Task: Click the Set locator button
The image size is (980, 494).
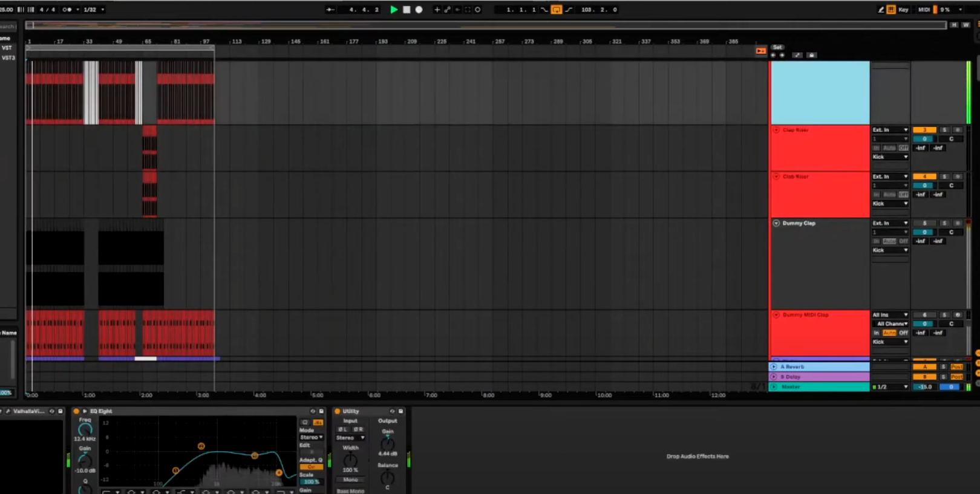Action: pos(777,47)
